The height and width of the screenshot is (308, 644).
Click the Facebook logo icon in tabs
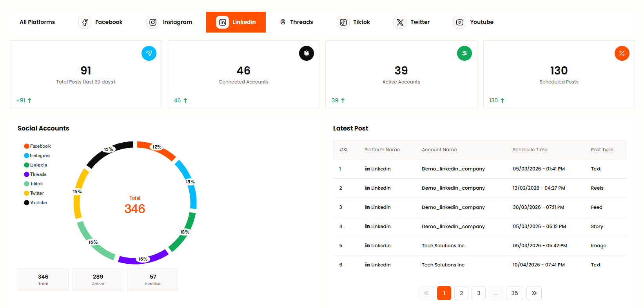click(x=85, y=22)
